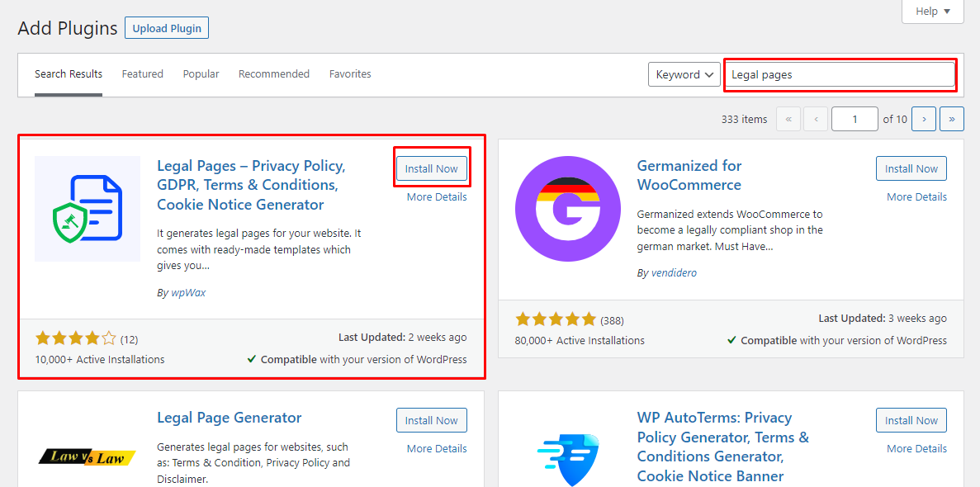Open the WP AutoTerms title link
Image resolution: width=980 pixels, height=487 pixels.
(723, 446)
